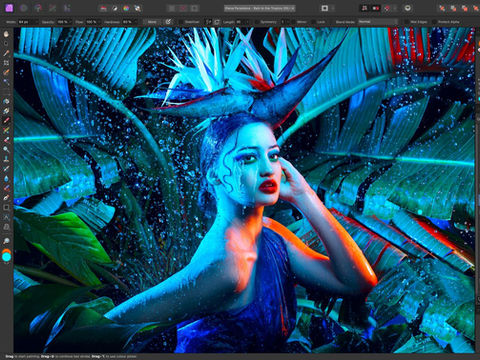The width and height of the screenshot is (480, 360).
Task: Apply Auto Colours (rainbow circle icon)
Action: coord(126,8)
